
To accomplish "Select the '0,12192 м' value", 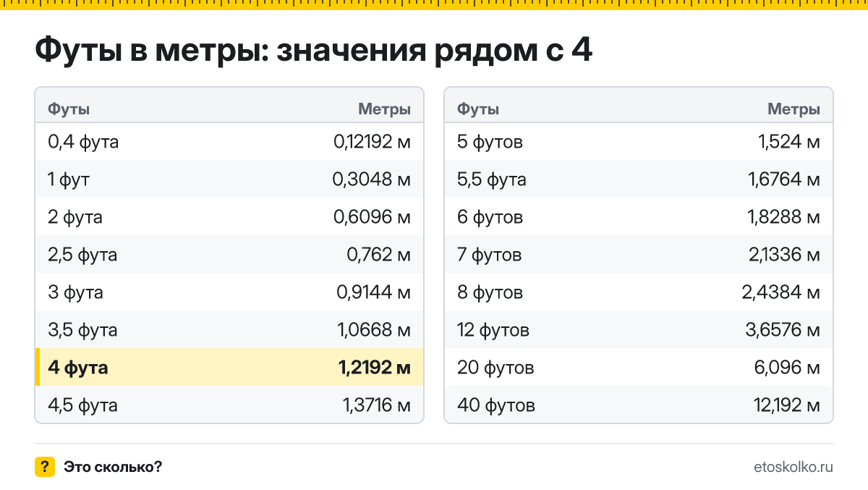I will click(373, 142).
